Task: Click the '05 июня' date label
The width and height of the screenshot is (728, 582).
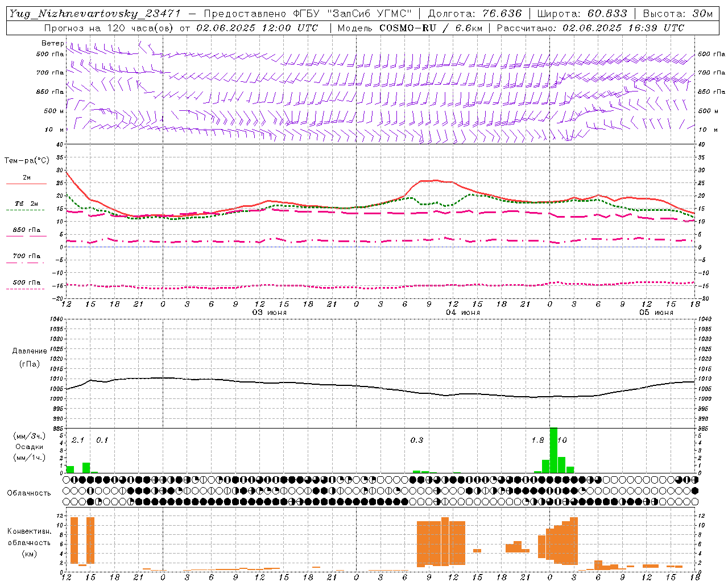Action: (656, 313)
